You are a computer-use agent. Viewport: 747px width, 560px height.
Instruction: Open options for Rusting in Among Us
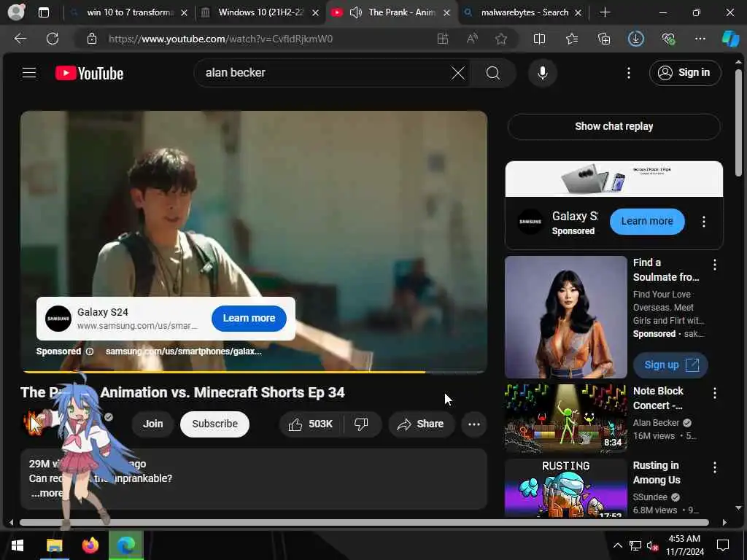[x=714, y=467]
